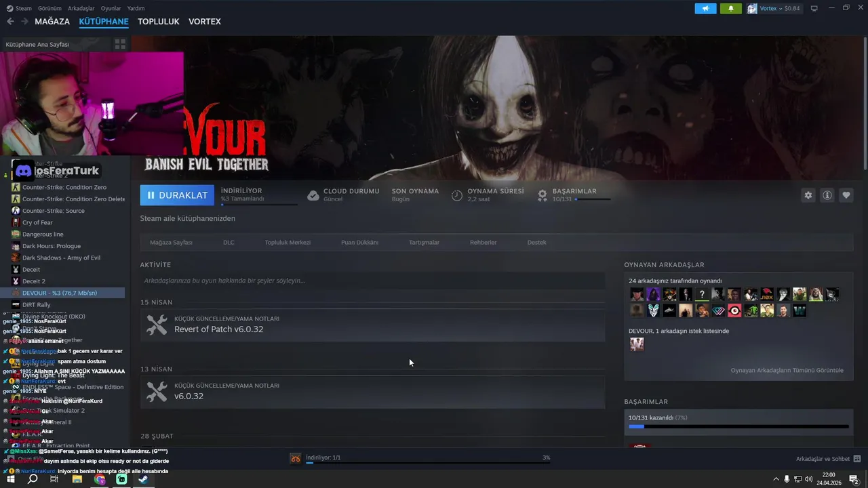Click the Task View taskbar icon
Viewport: 868px width, 488px height.
pyautogui.click(x=54, y=479)
